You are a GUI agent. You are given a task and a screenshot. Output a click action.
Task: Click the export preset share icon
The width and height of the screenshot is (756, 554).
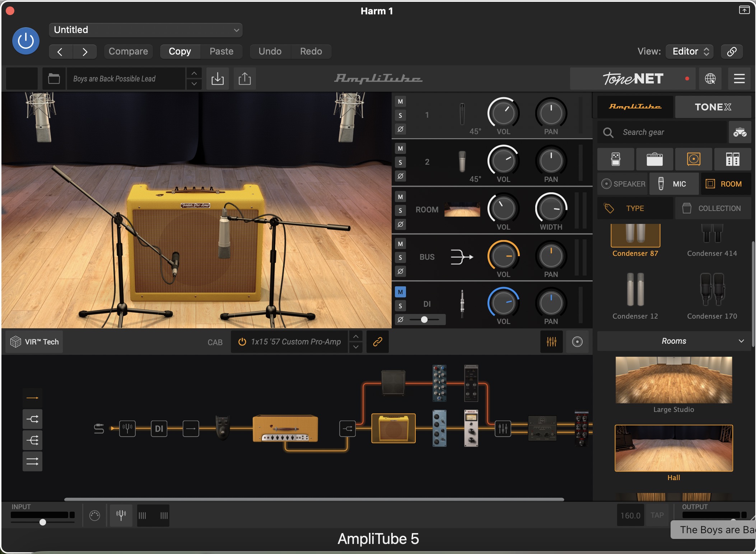click(x=245, y=79)
